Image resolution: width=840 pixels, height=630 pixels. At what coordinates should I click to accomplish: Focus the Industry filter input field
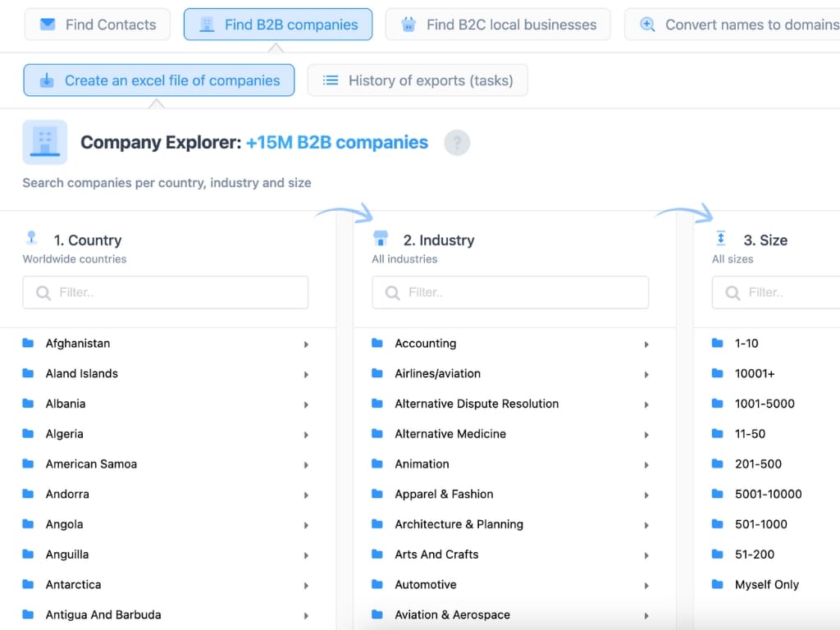(510, 293)
